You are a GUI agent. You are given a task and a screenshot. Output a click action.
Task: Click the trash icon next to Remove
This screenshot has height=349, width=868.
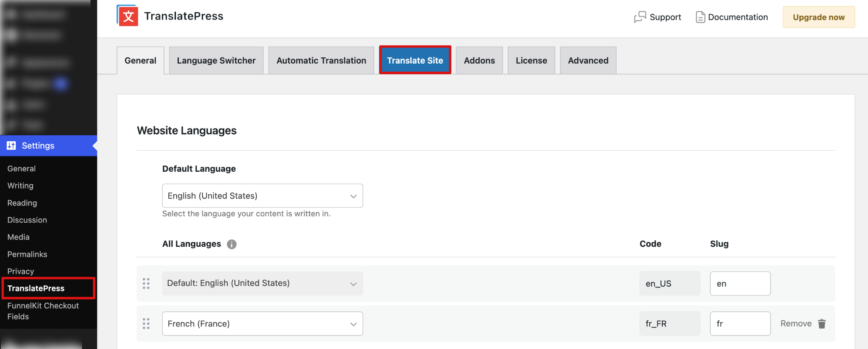(x=822, y=324)
